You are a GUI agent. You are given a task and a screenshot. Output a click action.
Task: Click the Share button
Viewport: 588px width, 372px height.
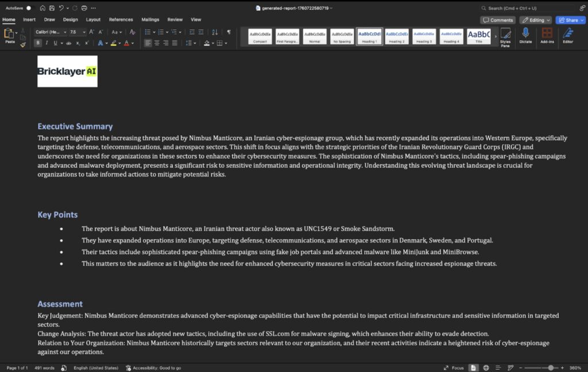click(x=570, y=20)
